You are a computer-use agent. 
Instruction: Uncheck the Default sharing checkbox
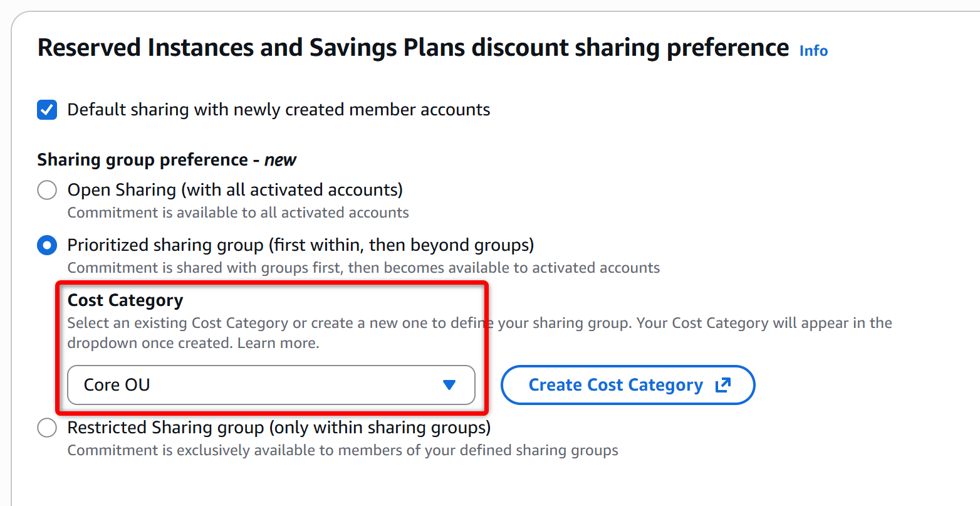(47, 110)
